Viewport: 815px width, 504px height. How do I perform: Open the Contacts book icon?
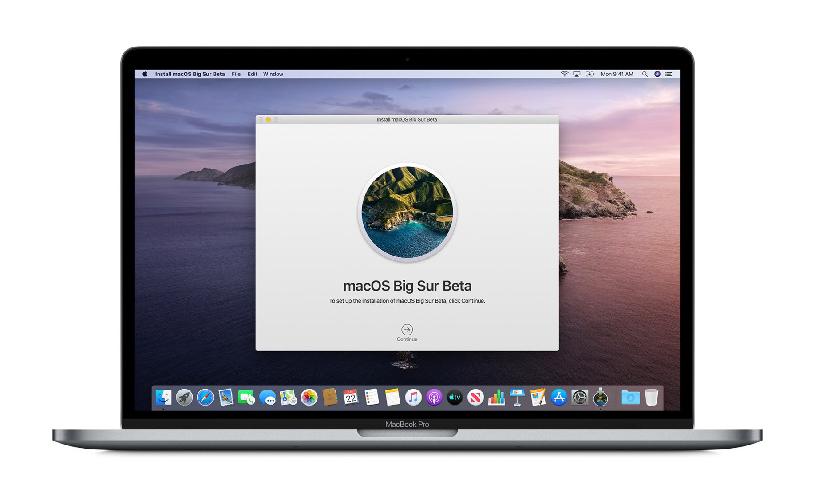point(330,397)
